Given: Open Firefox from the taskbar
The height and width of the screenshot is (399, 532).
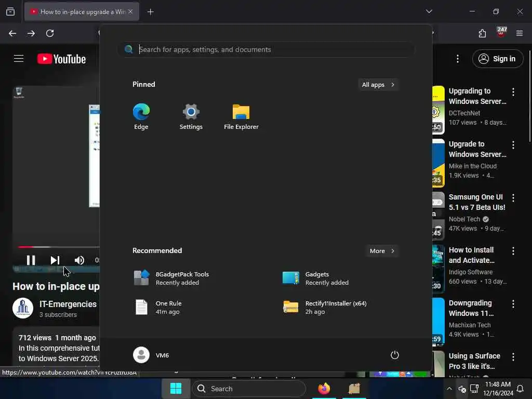Looking at the screenshot, I should 324,389.
